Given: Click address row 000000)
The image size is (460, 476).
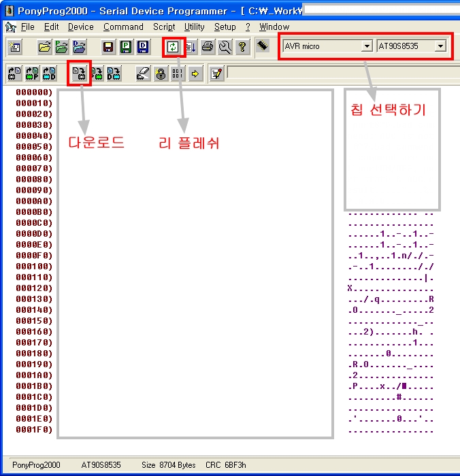Looking at the screenshot, I should 34,92.
